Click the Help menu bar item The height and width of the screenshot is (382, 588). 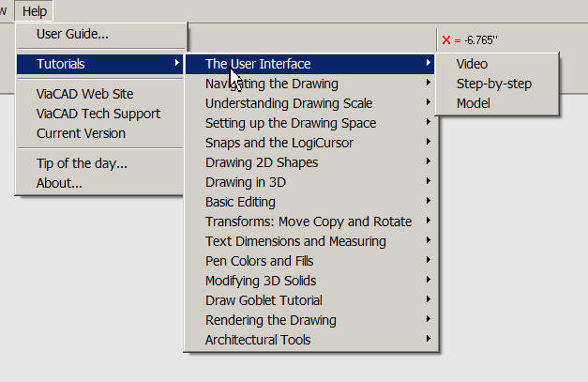click(35, 10)
